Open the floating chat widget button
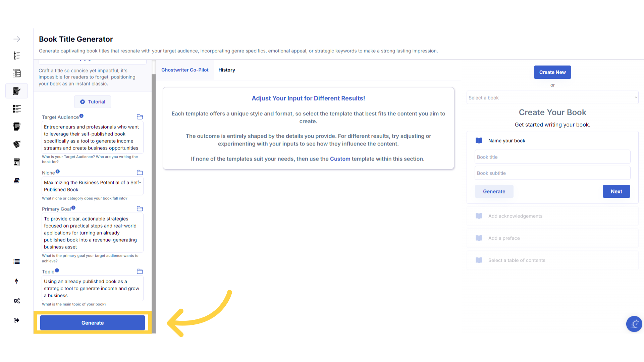The width and height of the screenshot is (644, 362). pyautogui.click(x=634, y=324)
